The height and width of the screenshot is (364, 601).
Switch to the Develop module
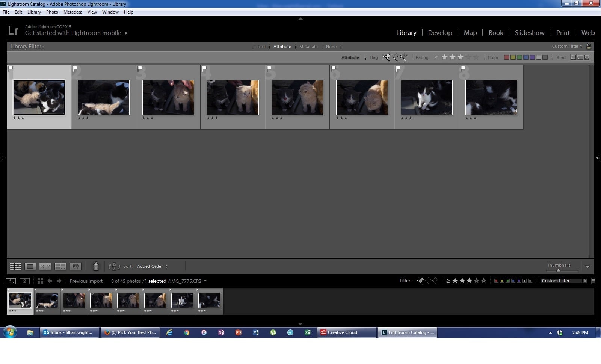point(440,33)
